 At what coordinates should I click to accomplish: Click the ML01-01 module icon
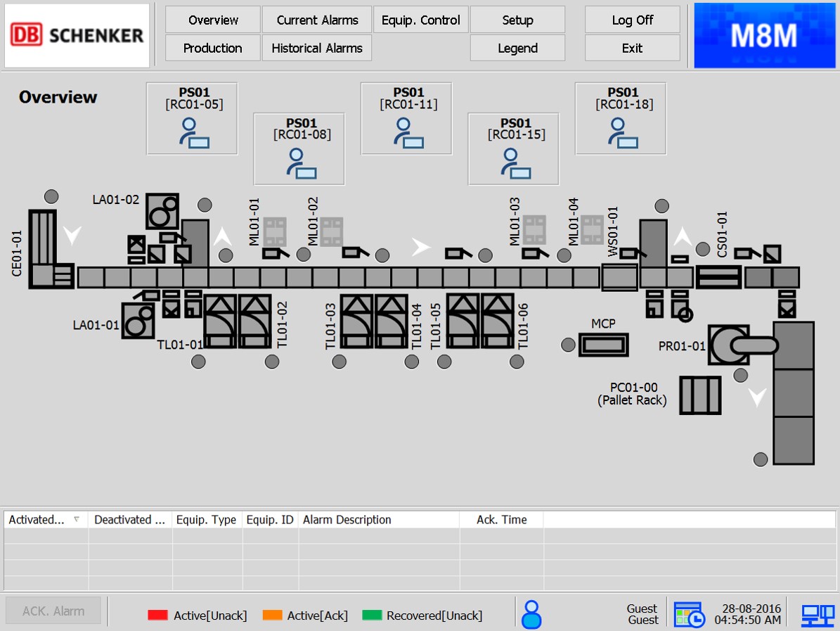click(274, 231)
